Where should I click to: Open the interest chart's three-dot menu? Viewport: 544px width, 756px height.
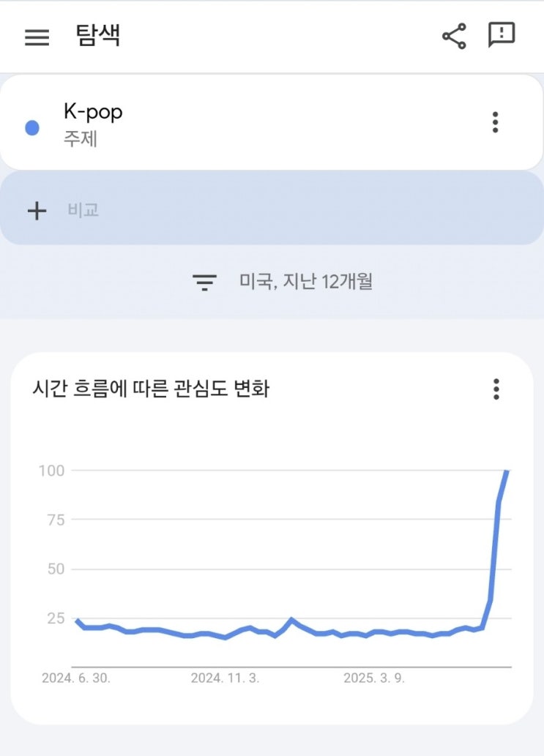tap(496, 389)
